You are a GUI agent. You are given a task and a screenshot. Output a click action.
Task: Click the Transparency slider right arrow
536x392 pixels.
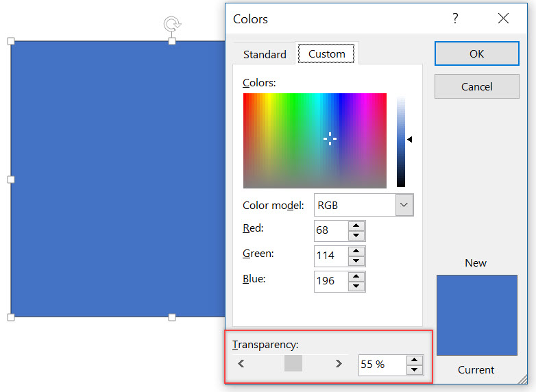pos(339,363)
